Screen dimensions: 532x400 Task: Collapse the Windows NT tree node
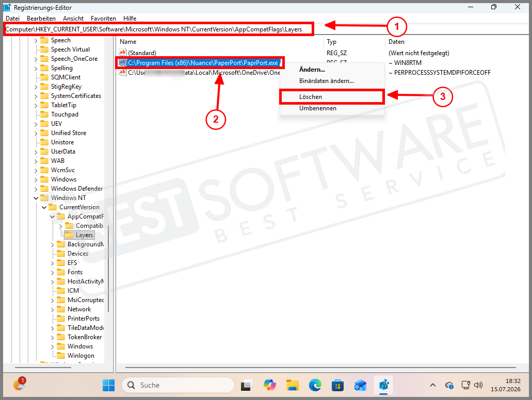(x=36, y=198)
